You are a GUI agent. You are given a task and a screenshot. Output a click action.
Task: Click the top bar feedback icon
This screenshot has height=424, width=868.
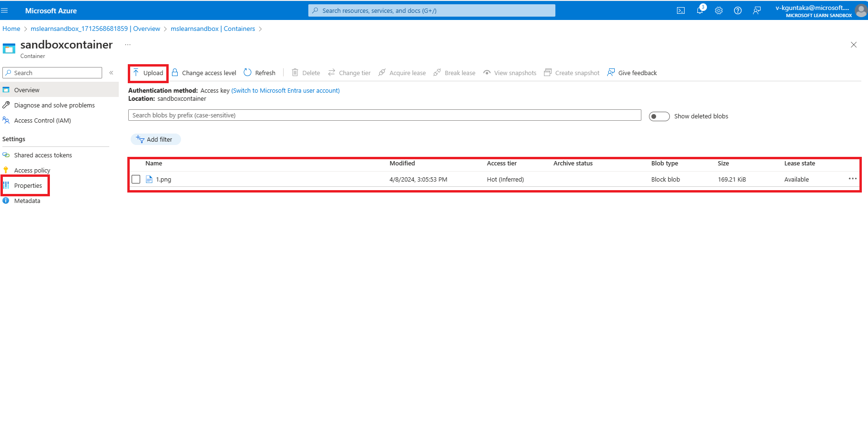click(x=757, y=10)
